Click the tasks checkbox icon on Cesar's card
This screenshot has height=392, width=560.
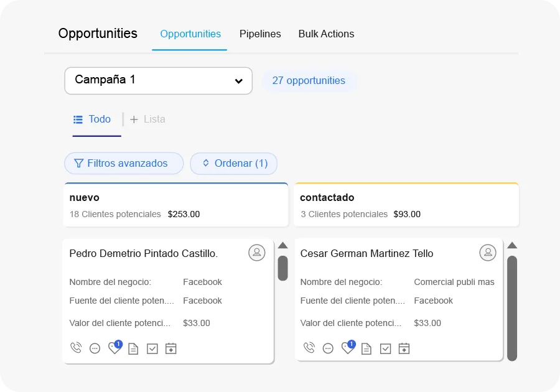(x=385, y=349)
